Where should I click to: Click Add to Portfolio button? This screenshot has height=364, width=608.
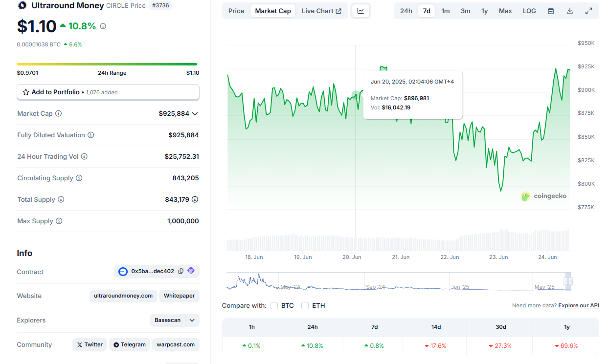[108, 92]
